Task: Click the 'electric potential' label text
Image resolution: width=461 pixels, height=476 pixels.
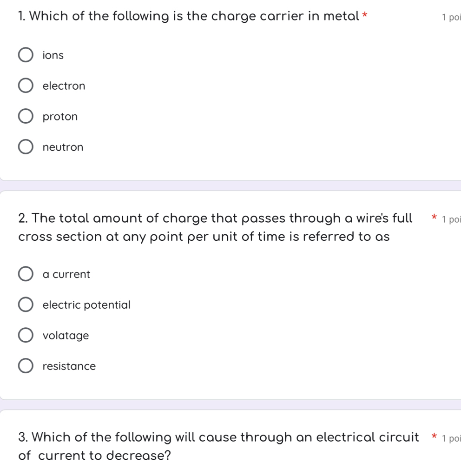Action: pyautogui.click(x=86, y=305)
